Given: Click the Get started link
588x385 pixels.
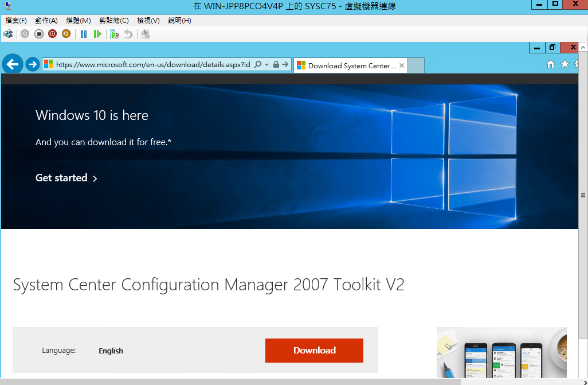Looking at the screenshot, I should click(66, 178).
